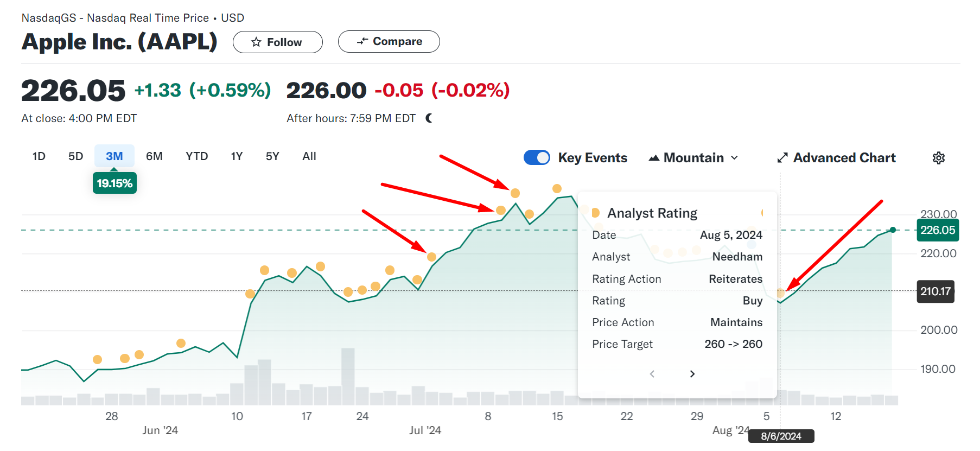Show the All time range

[x=309, y=156]
